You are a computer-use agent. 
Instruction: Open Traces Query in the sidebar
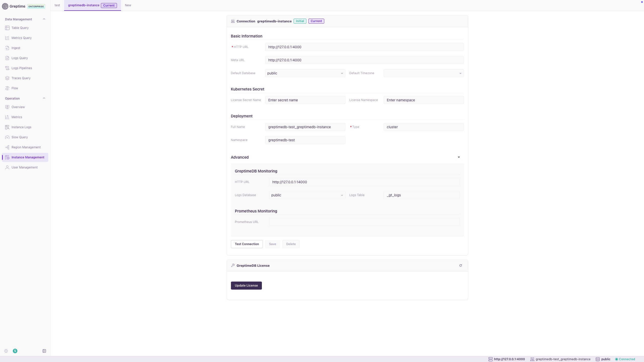pyautogui.click(x=25, y=78)
